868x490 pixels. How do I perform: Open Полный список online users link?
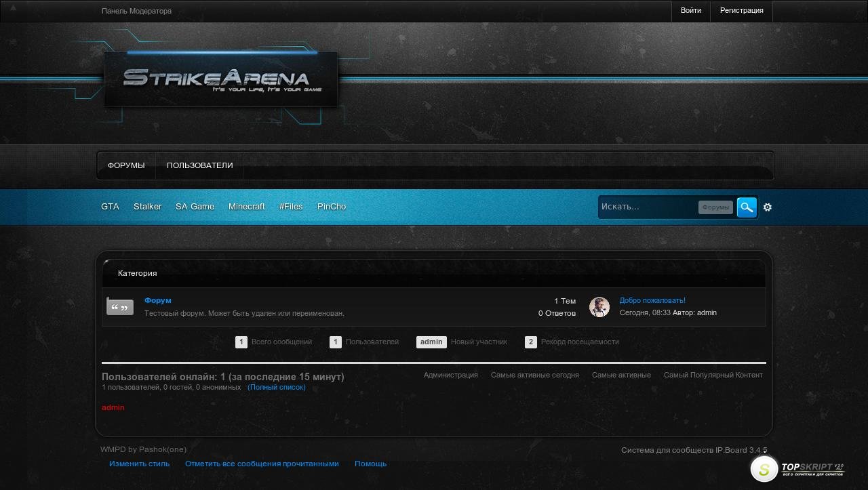pos(277,388)
